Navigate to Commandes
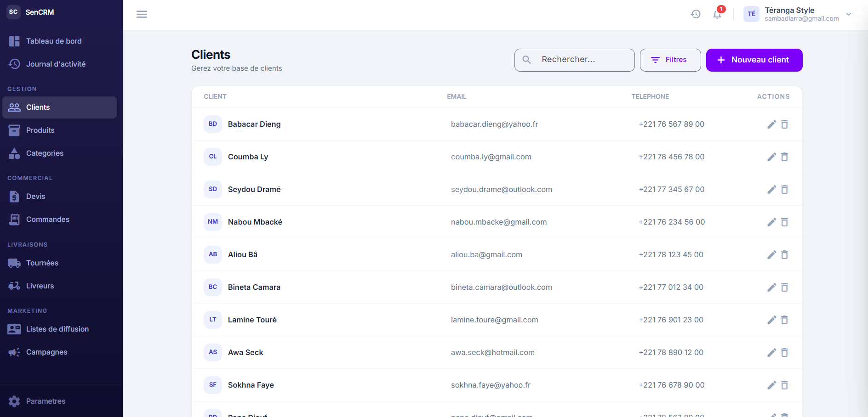 click(x=60, y=220)
